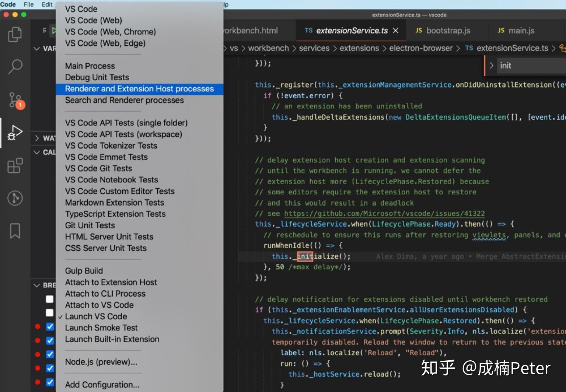Choose Git Unit Tests configuration
566x392 pixels.
139,225
